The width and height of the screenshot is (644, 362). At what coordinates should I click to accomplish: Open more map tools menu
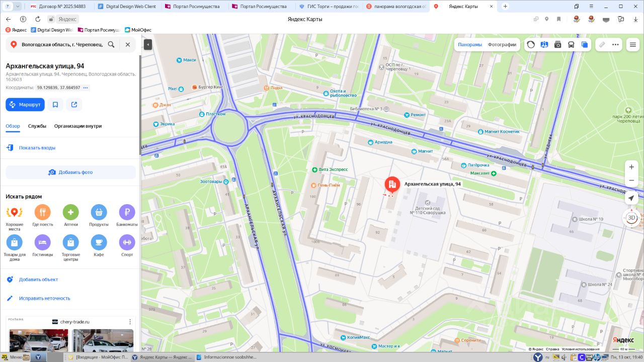(x=615, y=44)
